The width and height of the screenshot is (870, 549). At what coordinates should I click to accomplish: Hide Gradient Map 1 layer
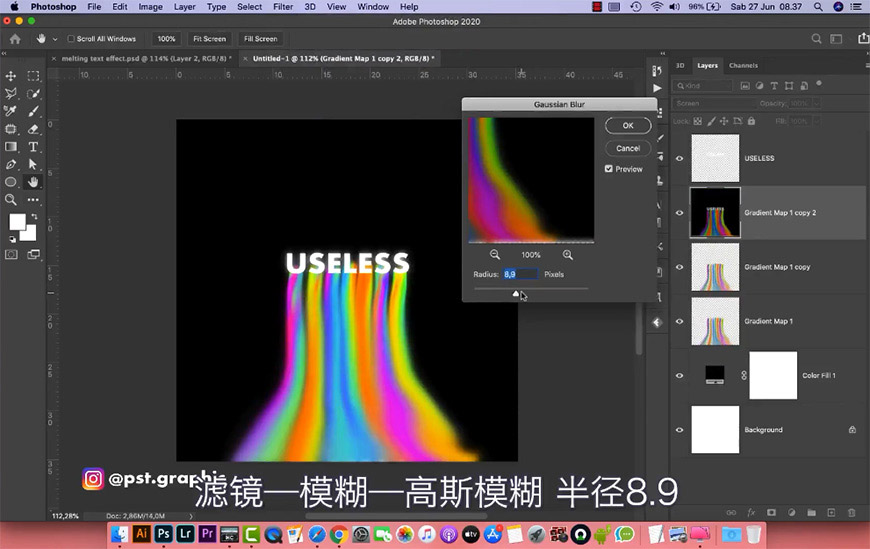click(680, 321)
